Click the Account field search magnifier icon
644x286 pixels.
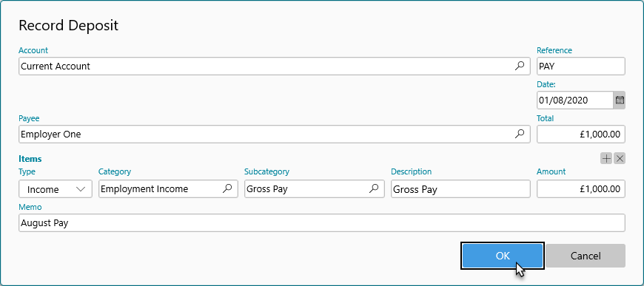pos(520,66)
